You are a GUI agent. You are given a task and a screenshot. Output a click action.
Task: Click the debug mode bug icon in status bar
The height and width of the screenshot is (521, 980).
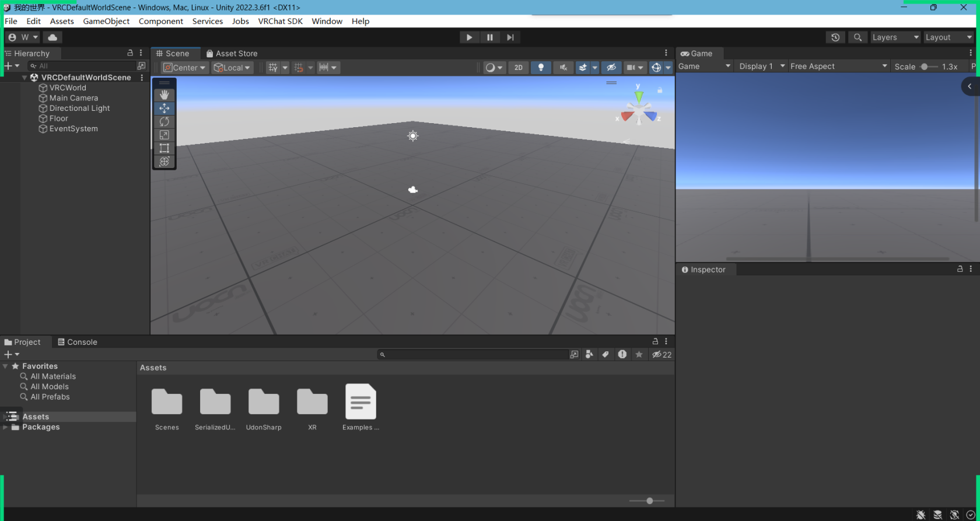coord(921,515)
